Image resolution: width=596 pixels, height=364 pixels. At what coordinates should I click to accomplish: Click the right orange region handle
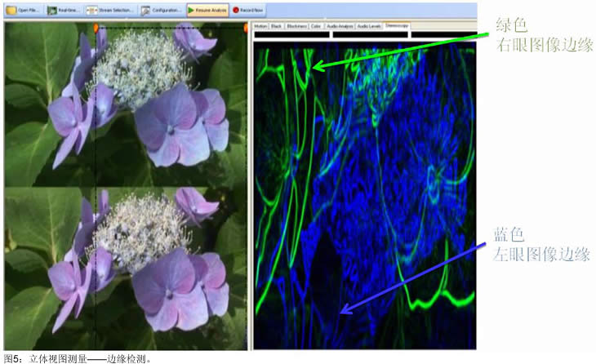246,29
